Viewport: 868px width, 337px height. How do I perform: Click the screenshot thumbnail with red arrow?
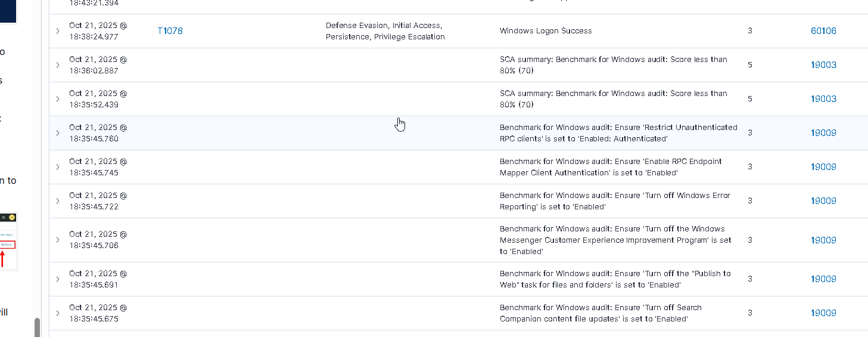click(x=8, y=240)
